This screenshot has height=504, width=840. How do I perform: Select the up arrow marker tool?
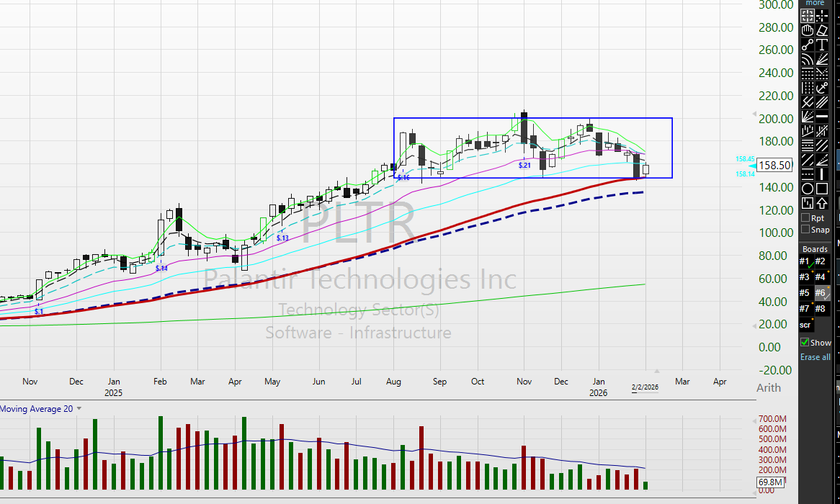(x=822, y=203)
